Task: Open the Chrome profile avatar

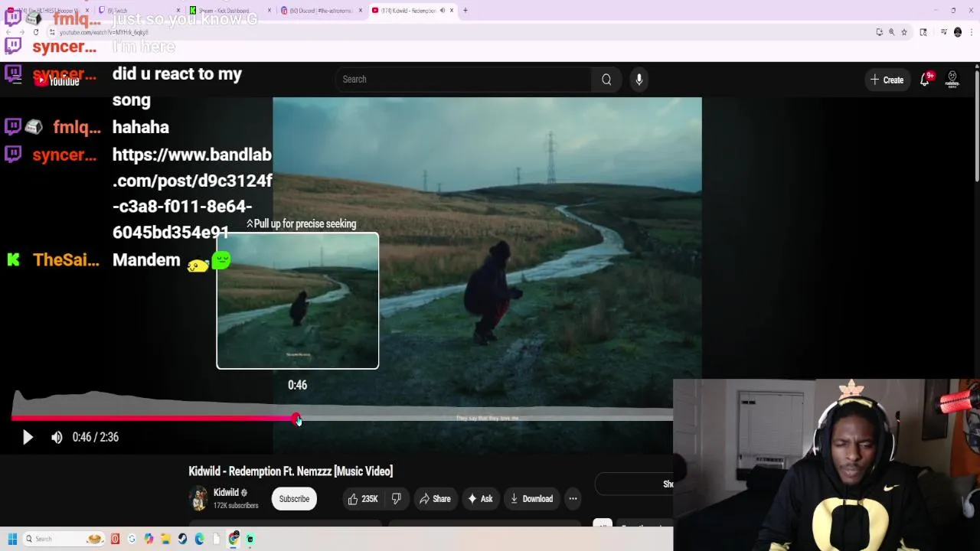Action: [x=958, y=32]
